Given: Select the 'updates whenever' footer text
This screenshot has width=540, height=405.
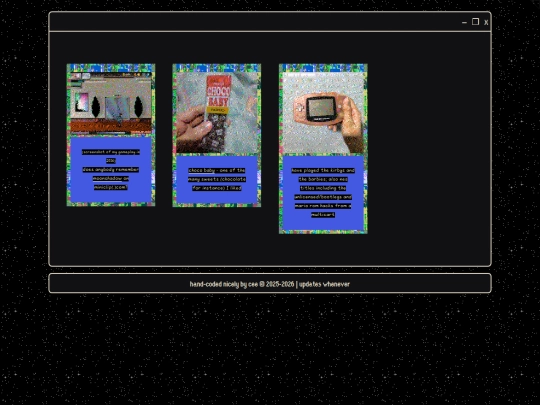Looking at the screenshot, I should point(324,284).
